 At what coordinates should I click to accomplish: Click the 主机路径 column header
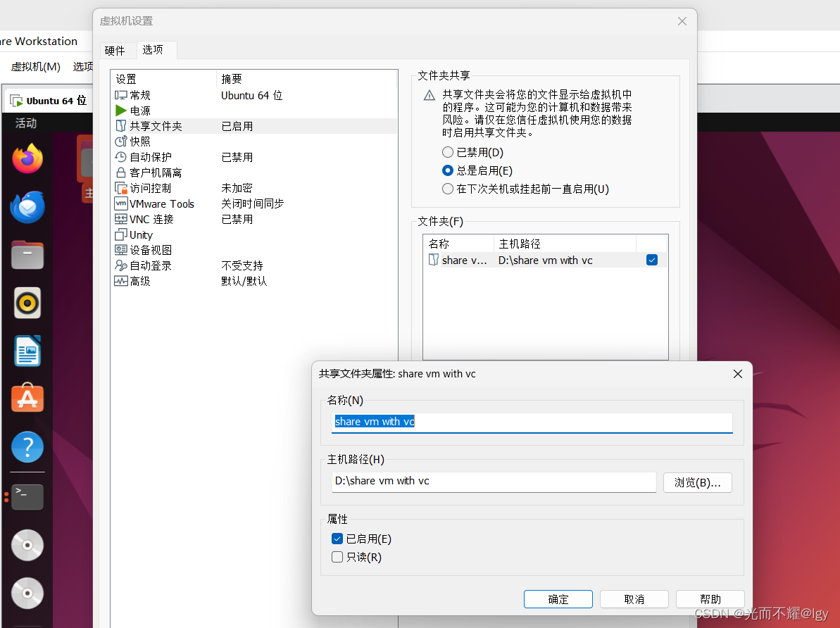[565, 244]
